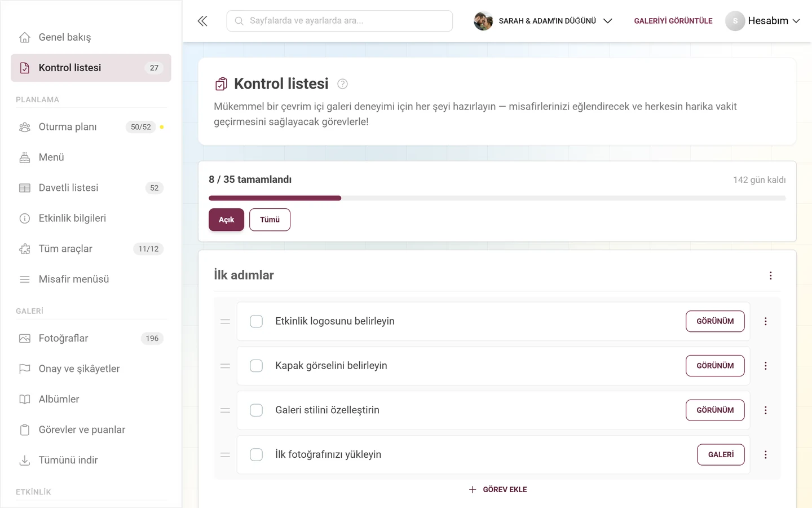Open three-dot menu for Galeri stilini özelleştirin
The width and height of the screenshot is (812, 508).
(x=766, y=410)
